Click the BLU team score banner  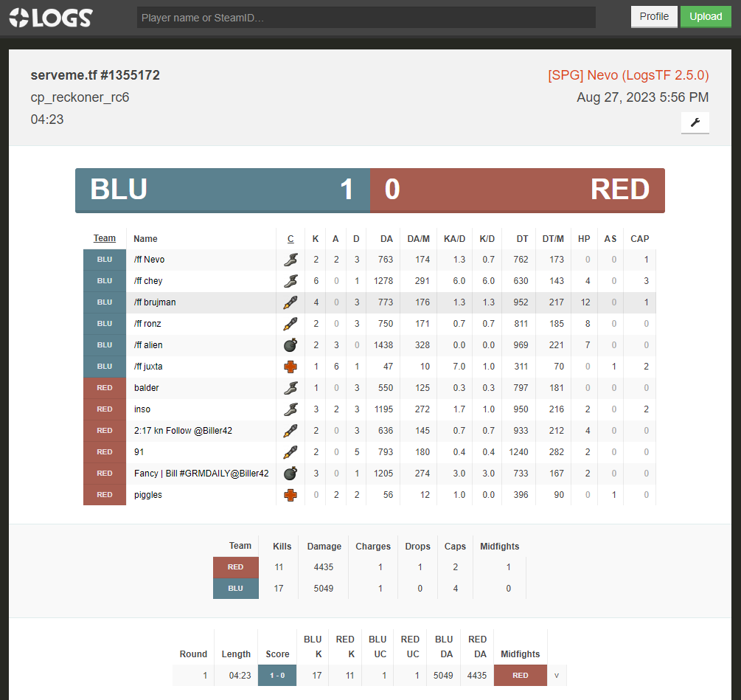(x=222, y=190)
